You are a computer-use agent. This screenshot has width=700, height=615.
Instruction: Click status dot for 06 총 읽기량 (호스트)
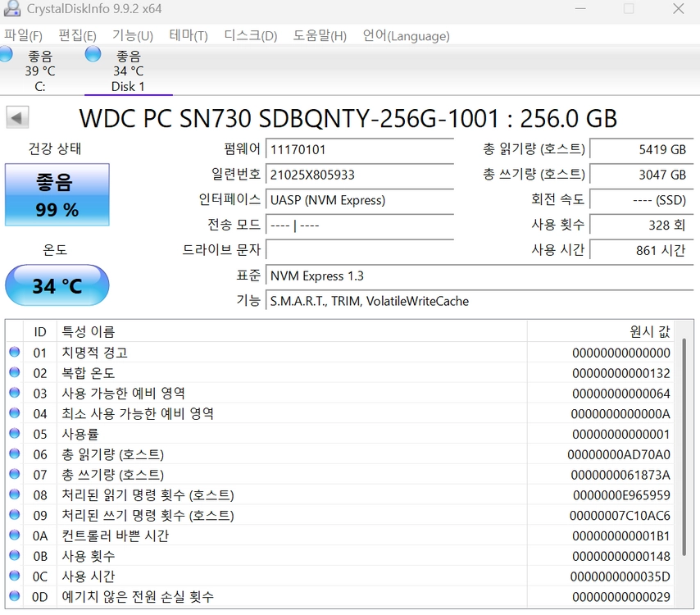(15, 453)
